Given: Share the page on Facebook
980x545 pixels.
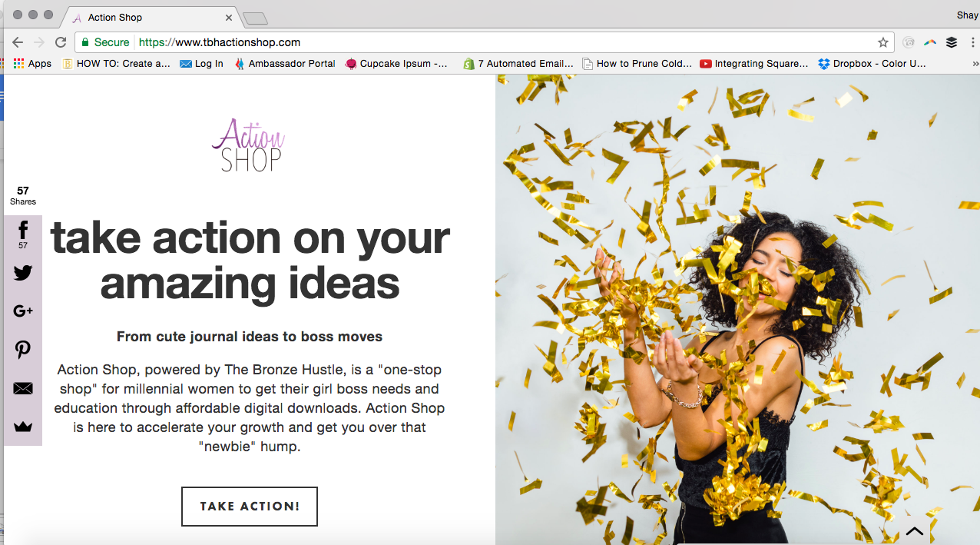Looking at the screenshot, I should (x=23, y=234).
